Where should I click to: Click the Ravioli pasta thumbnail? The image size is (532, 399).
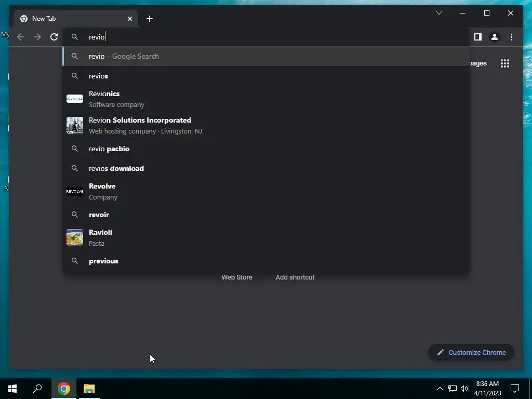[75, 237]
